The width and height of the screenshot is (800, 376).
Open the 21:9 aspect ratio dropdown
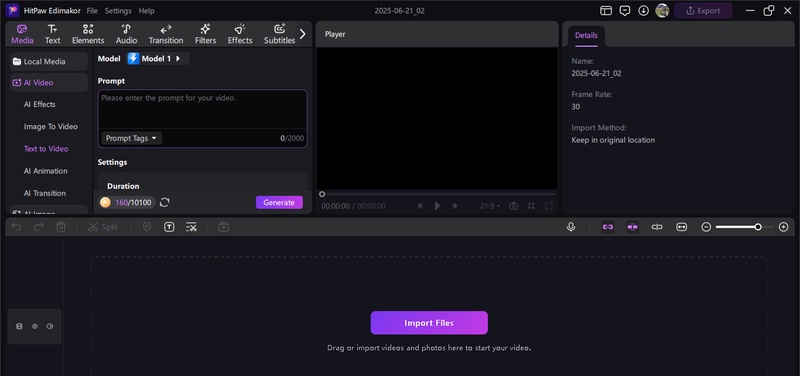(x=490, y=206)
